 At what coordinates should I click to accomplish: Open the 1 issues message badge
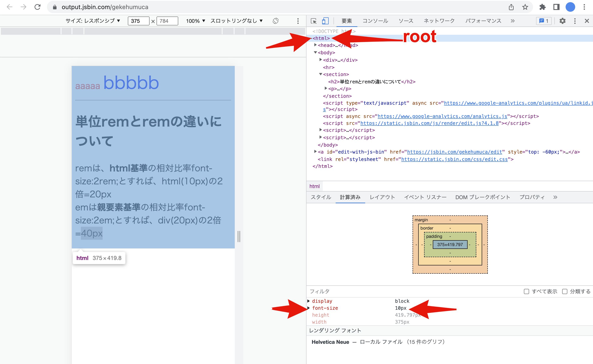pos(544,21)
